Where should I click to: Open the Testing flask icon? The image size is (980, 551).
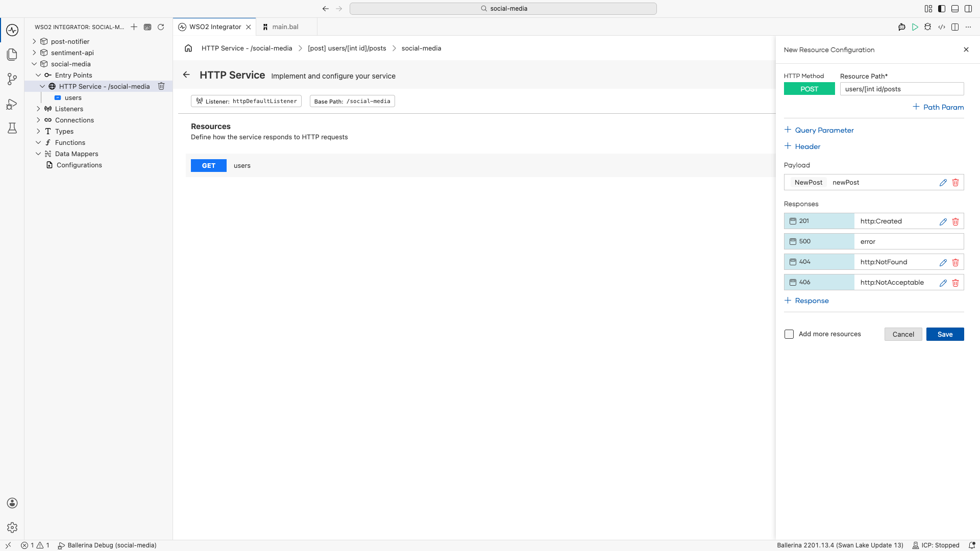click(12, 128)
